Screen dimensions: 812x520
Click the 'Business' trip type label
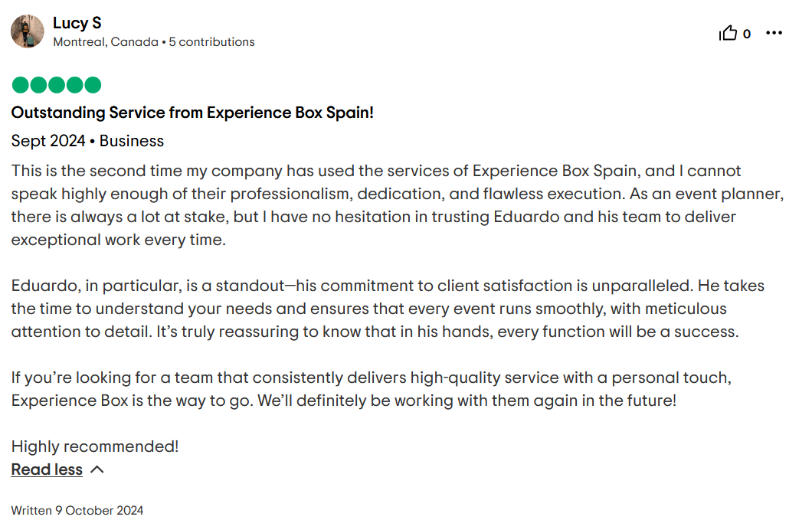132,141
